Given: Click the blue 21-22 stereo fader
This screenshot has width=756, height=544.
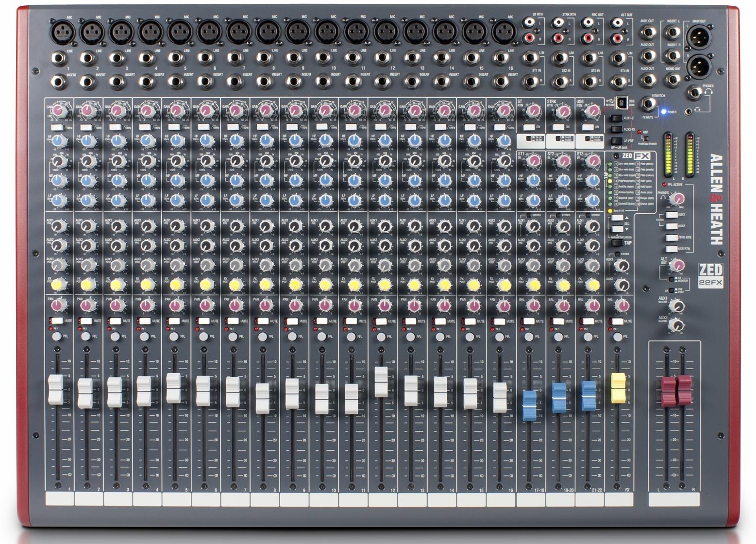Looking at the screenshot, I should pyautogui.click(x=588, y=396).
